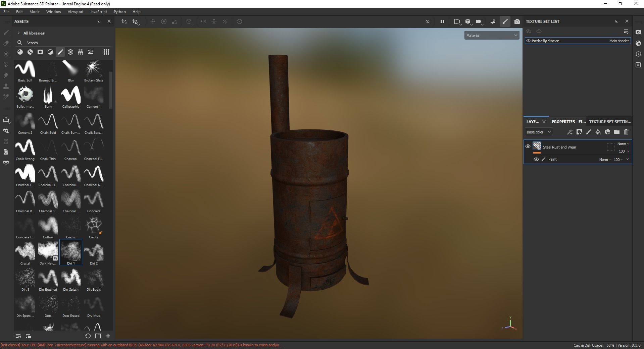
Task: Select the Dirt 1 brush thumbnail
Action: coord(71,252)
